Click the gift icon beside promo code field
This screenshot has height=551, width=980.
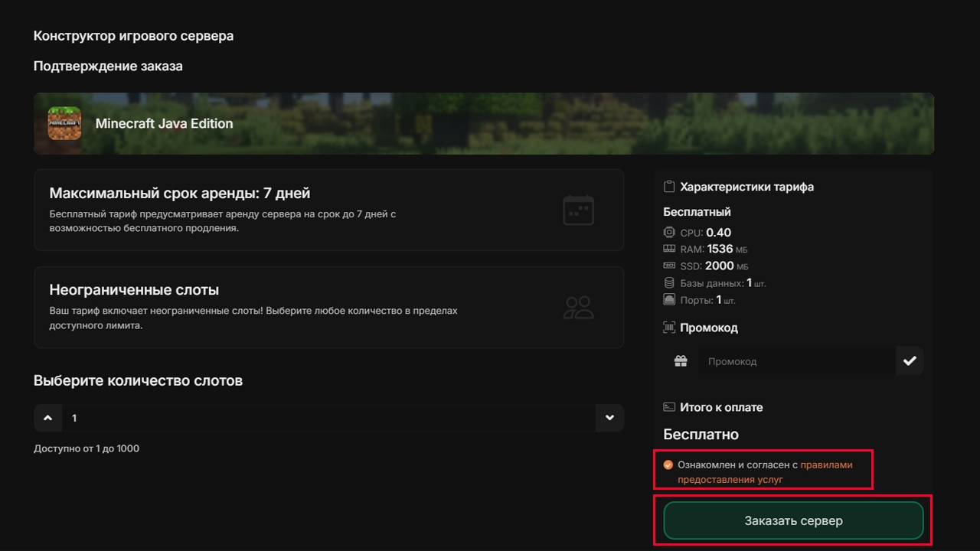[x=680, y=360]
